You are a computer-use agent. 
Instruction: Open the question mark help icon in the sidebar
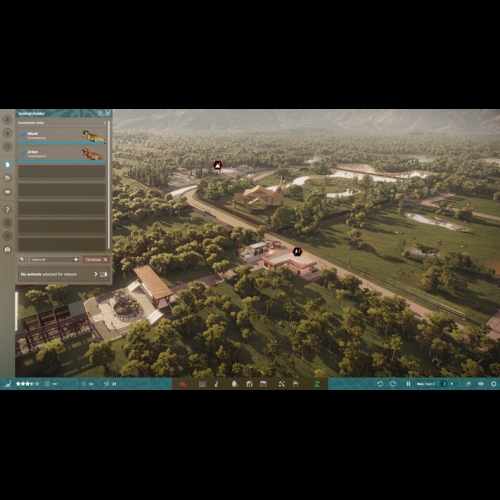(7, 210)
